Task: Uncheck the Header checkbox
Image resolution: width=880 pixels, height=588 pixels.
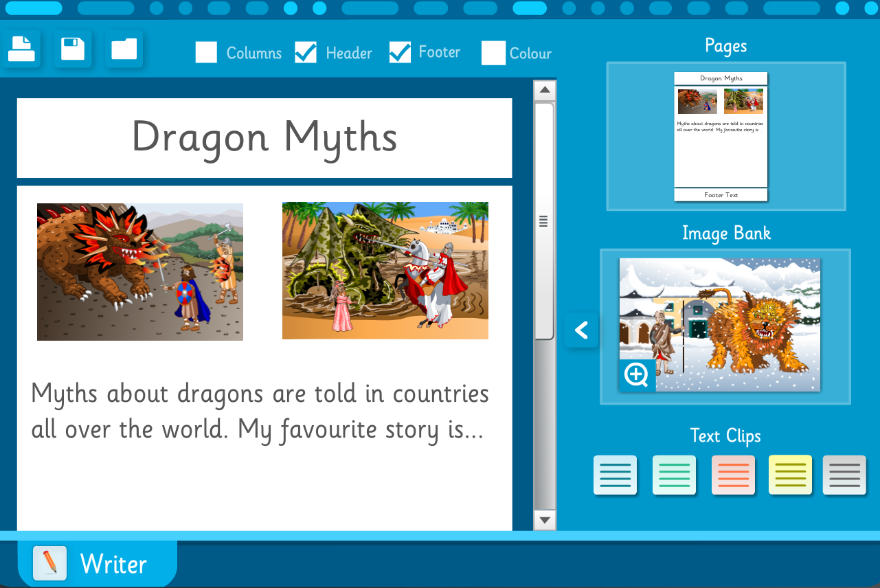Action: click(x=306, y=52)
